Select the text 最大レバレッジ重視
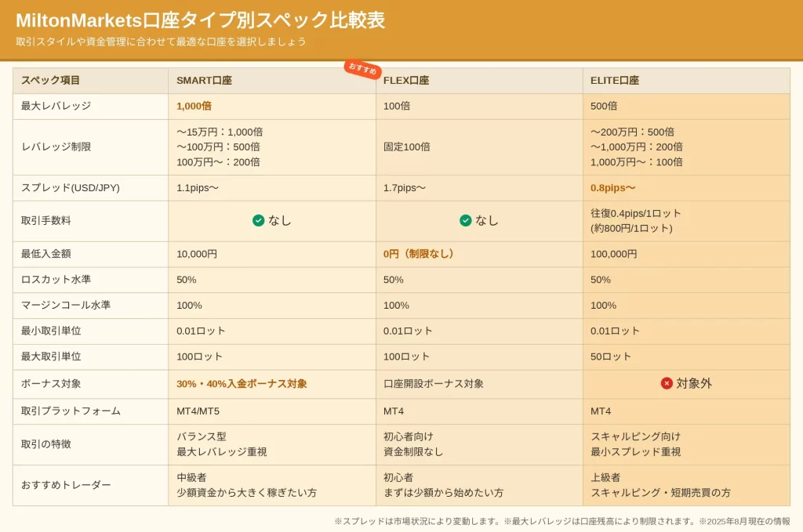 point(222,451)
